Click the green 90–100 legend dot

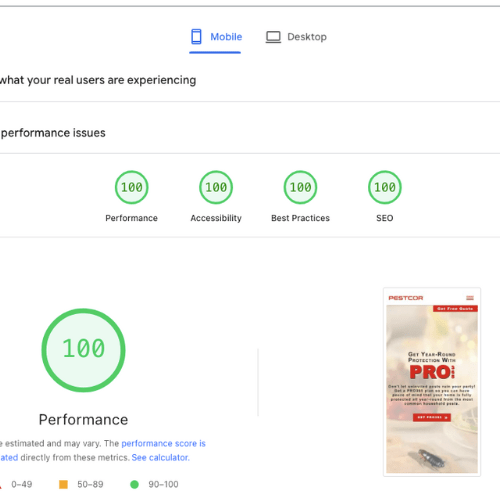[134, 484]
